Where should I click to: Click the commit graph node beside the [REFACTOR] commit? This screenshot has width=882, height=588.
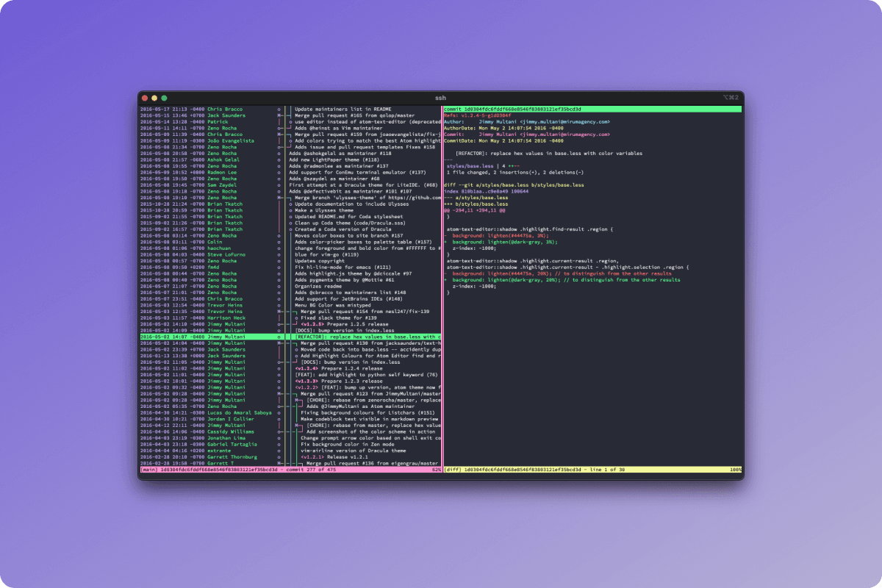(x=279, y=337)
